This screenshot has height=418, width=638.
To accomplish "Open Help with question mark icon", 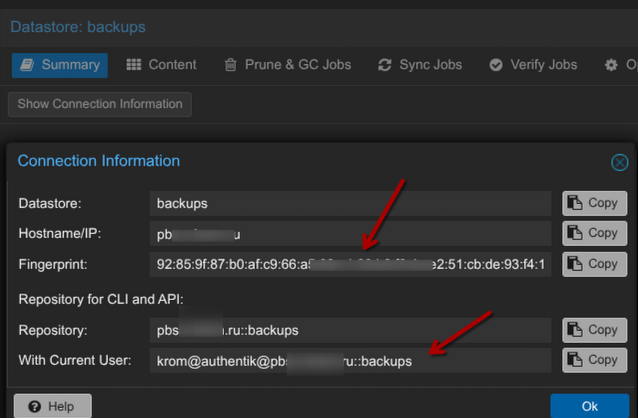I will [52, 406].
